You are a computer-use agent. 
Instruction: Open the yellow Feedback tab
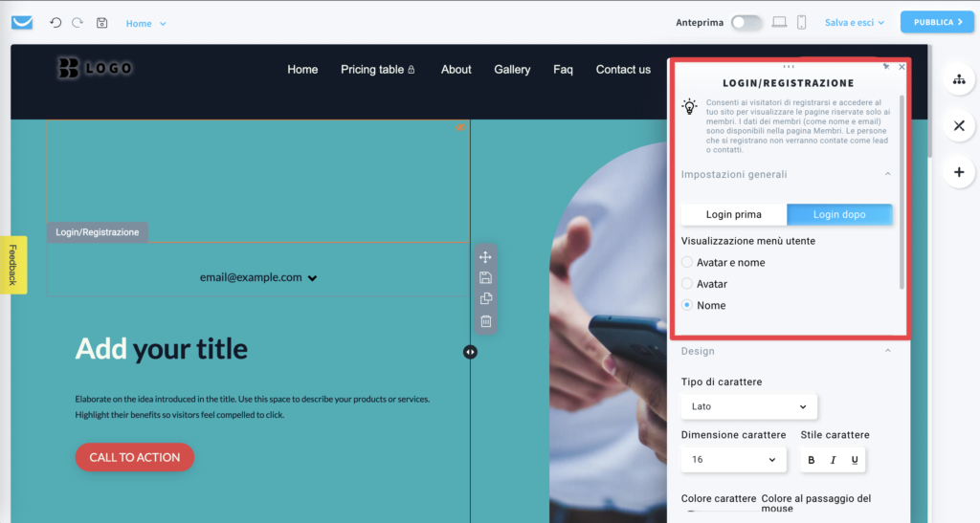click(13, 265)
